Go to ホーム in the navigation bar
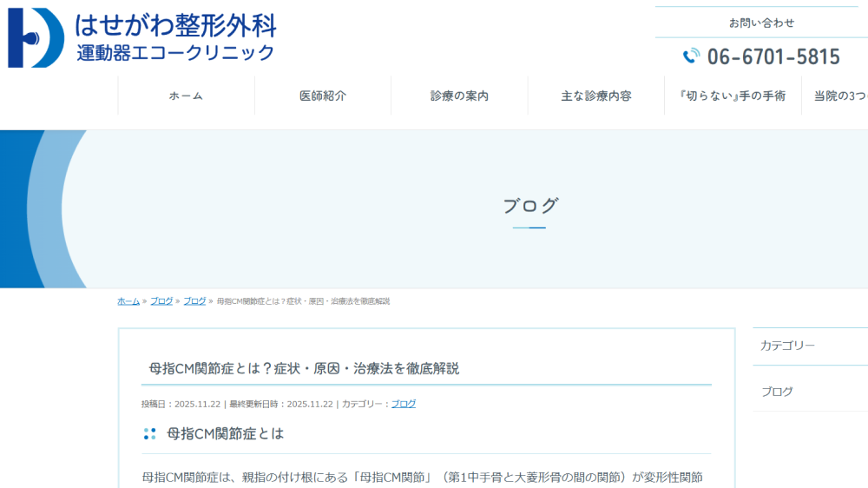Image resolution: width=868 pixels, height=488 pixels. (186, 96)
